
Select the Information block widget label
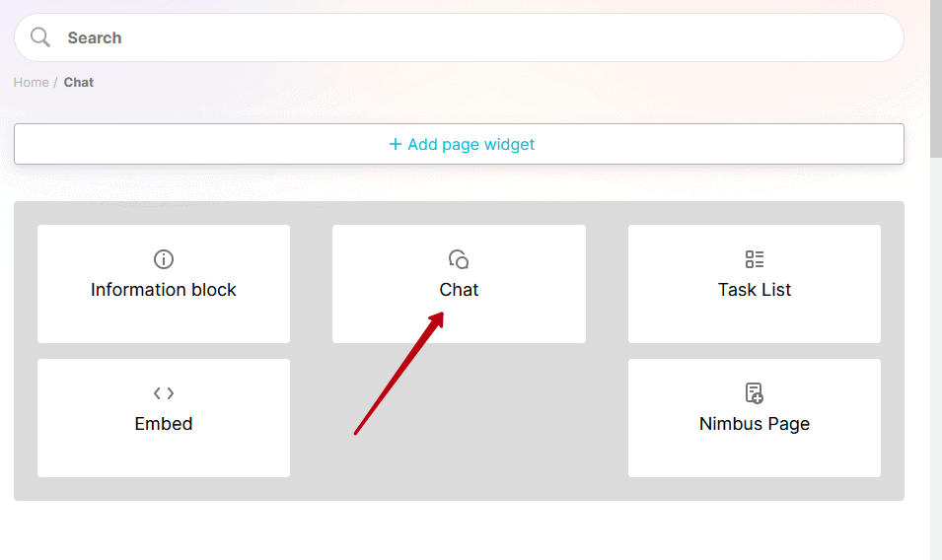pyautogui.click(x=164, y=290)
